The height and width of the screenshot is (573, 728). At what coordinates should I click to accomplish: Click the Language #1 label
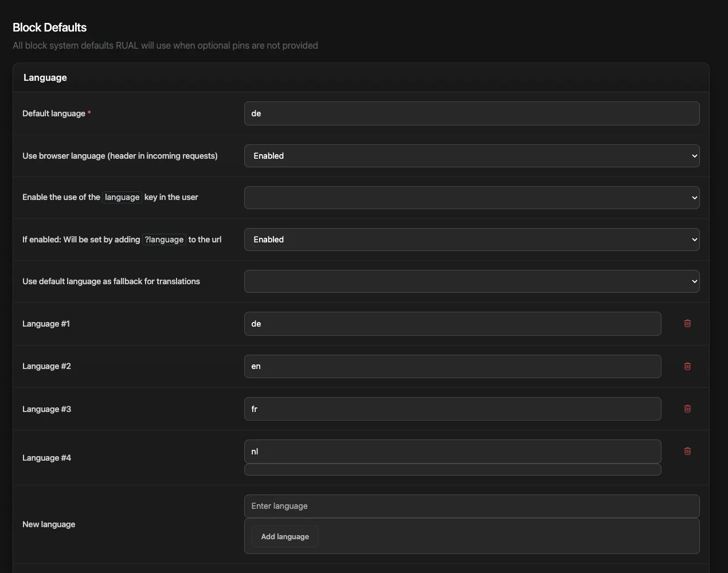click(x=46, y=324)
